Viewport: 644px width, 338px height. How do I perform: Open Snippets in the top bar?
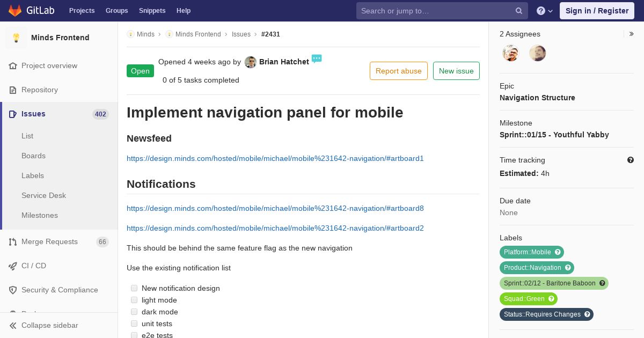152,11
